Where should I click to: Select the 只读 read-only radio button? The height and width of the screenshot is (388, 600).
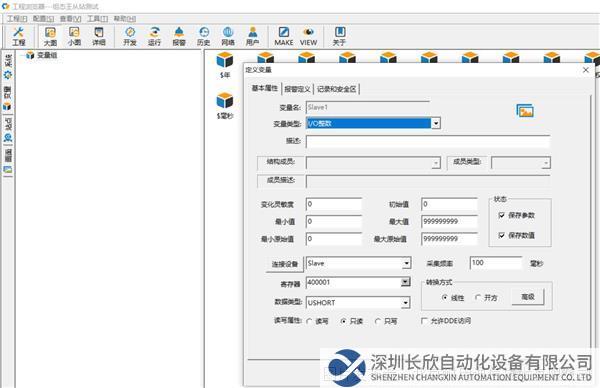click(x=343, y=321)
